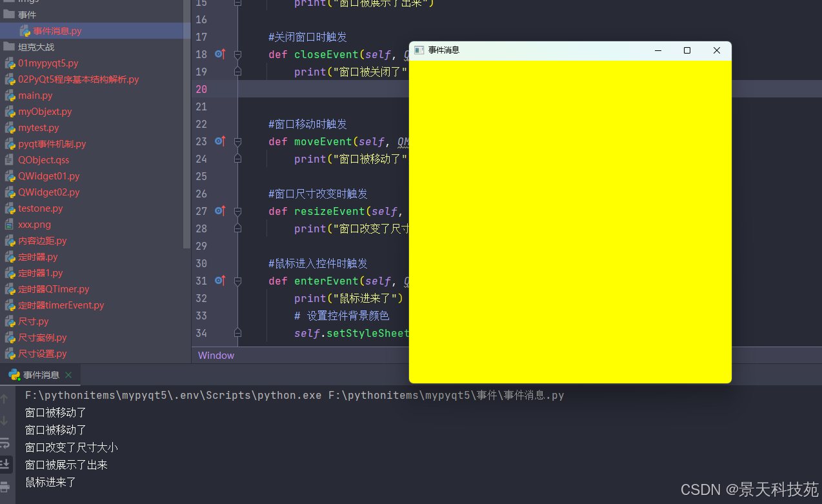Fold the moveEvent function at line 23
822x504 pixels.
(x=237, y=141)
